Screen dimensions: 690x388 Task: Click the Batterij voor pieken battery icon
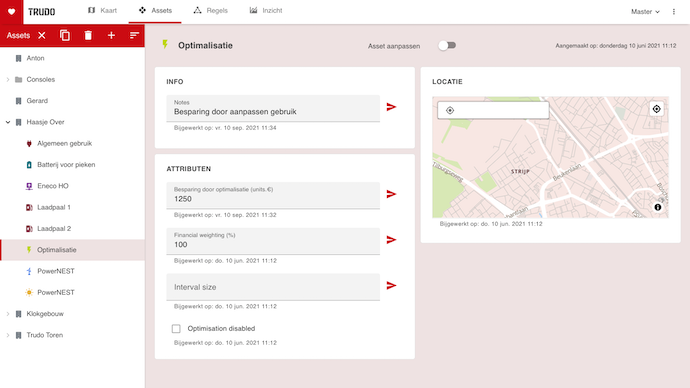point(29,165)
